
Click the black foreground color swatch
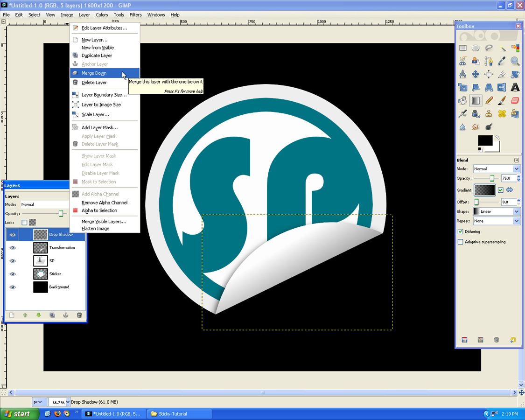click(x=485, y=140)
